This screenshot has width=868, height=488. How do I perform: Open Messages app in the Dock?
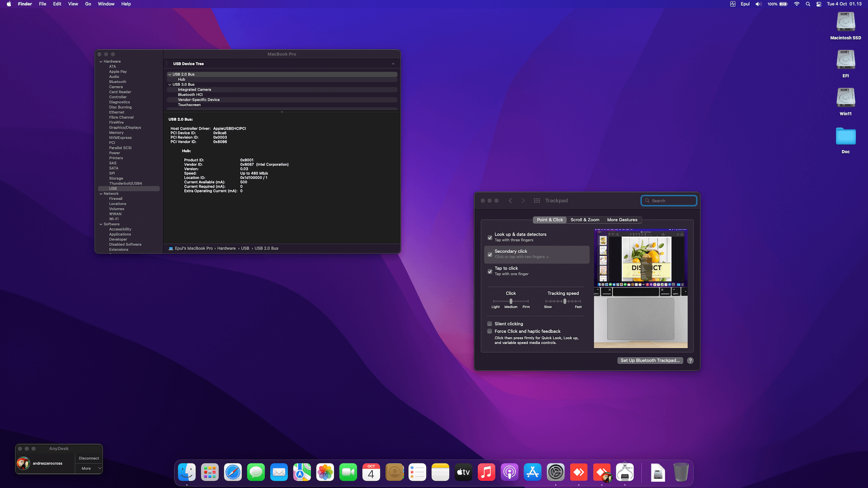click(256, 473)
